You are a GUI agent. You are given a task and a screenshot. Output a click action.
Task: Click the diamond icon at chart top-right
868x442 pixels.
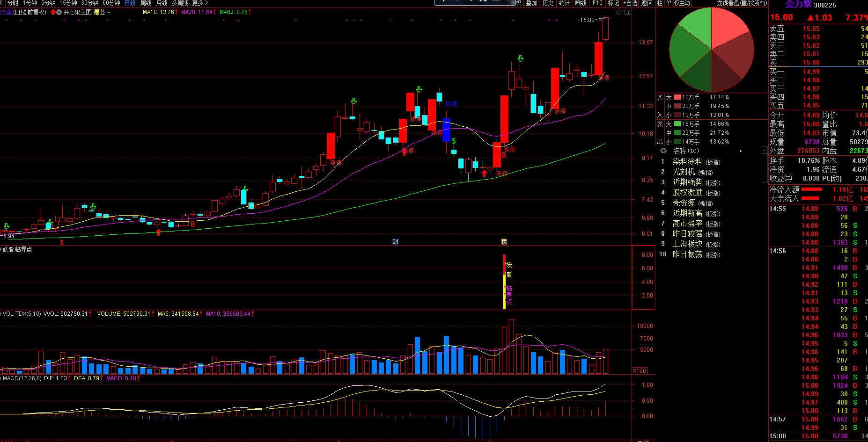[x=618, y=12]
